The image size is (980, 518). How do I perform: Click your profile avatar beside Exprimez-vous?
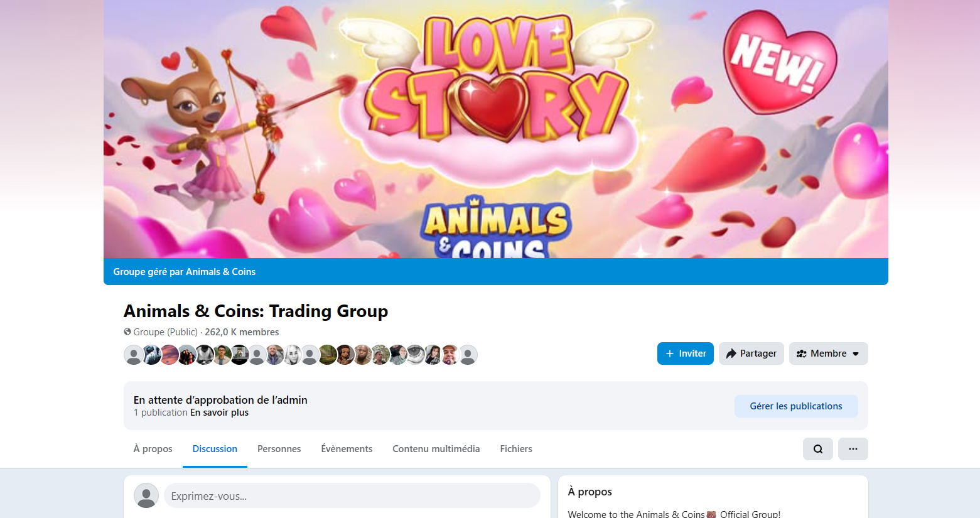point(146,495)
